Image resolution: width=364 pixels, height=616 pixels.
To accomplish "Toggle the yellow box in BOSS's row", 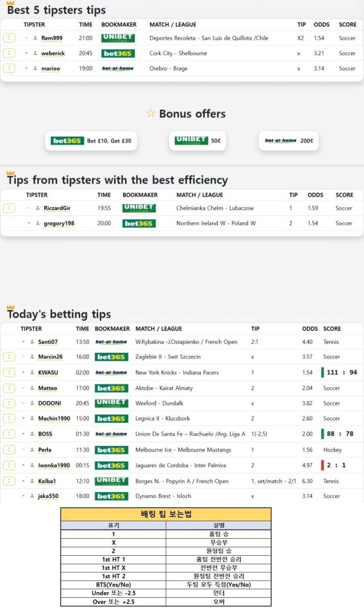I will 9,434.
